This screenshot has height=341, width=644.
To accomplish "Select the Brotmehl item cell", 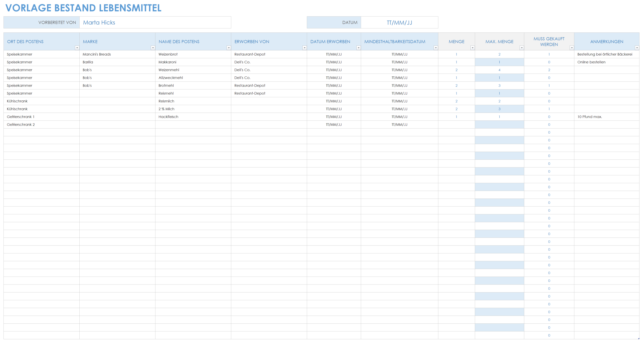I will coord(193,85).
